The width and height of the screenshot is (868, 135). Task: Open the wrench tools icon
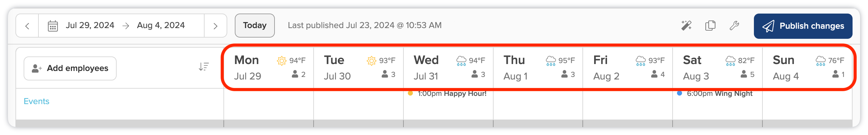click(x=734, y=26)
